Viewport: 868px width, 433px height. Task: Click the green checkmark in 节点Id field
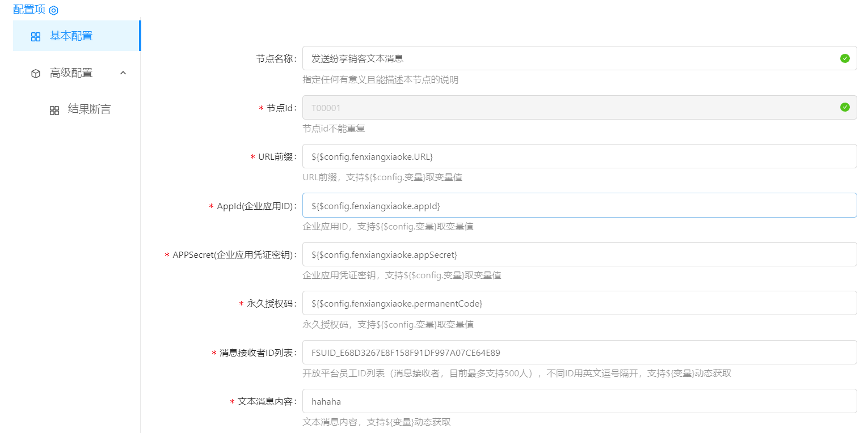[845, 107]
